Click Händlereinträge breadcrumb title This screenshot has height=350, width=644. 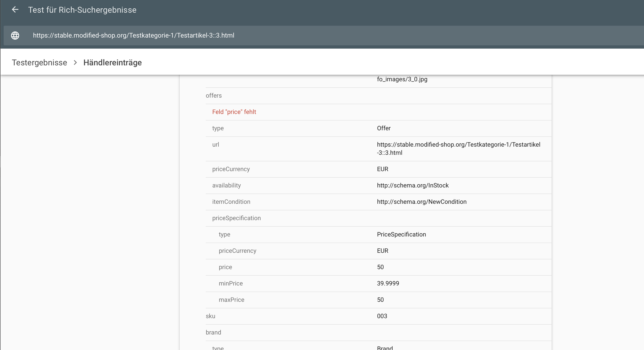(113, 63)
